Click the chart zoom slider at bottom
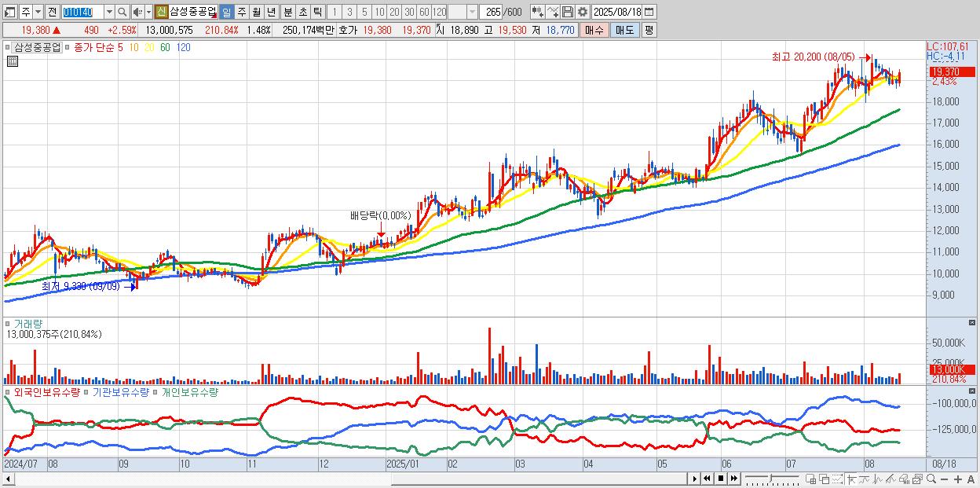The width and height of the screenshot is (980, 488). (772, 479)
